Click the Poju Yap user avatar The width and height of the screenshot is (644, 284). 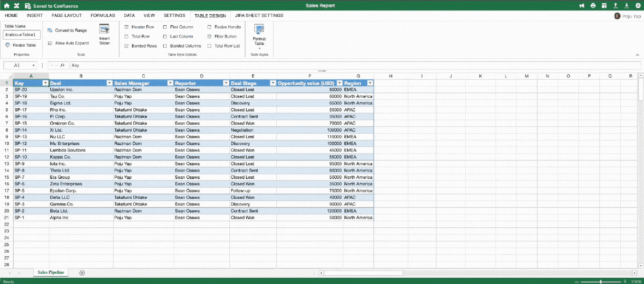point(617,15)
